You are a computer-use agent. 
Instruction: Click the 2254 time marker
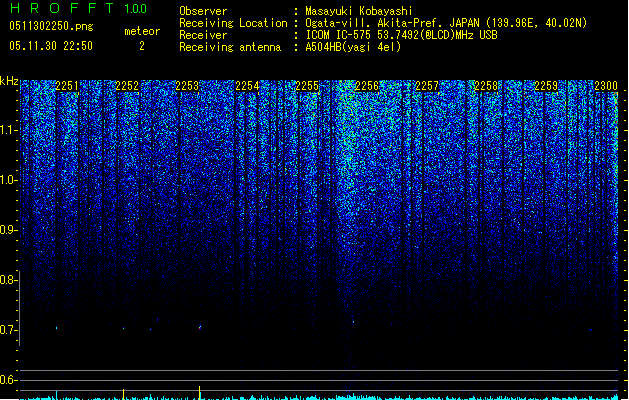click(x=247, y=86)
